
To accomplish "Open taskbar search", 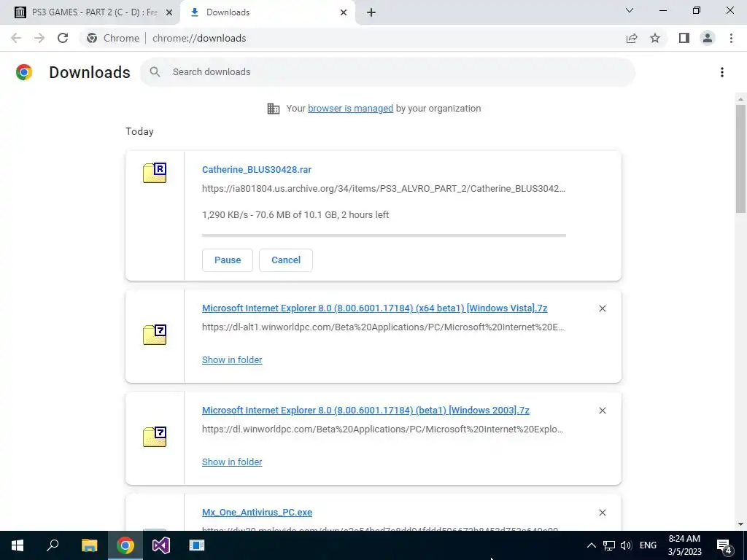I will click(x=53, y=545).
